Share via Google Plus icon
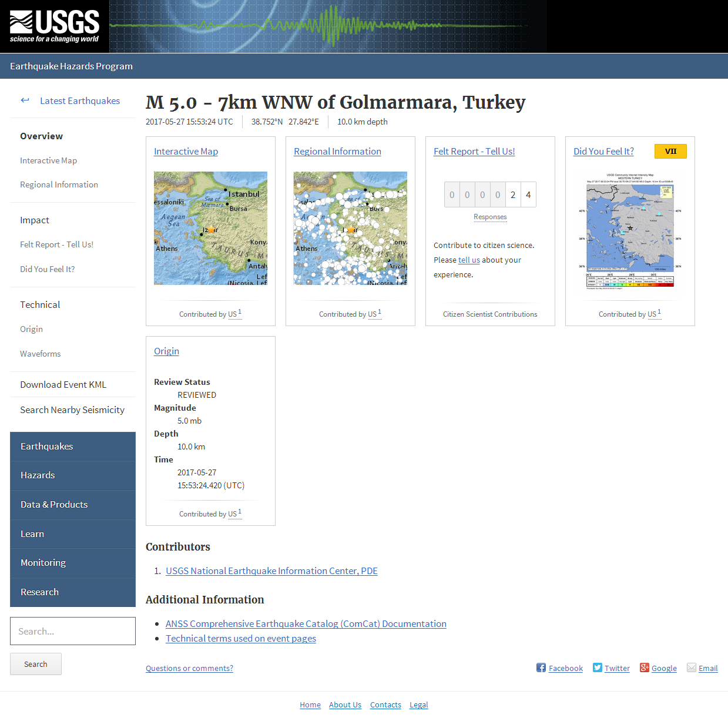Screen dimensions: 728x718 (x=644, y=668)
